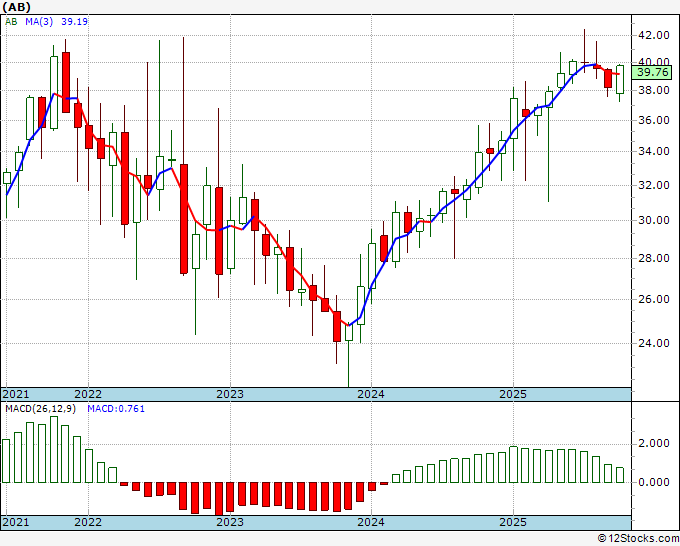
Task: Click the 32.00 price axis label
Action: 653,185
